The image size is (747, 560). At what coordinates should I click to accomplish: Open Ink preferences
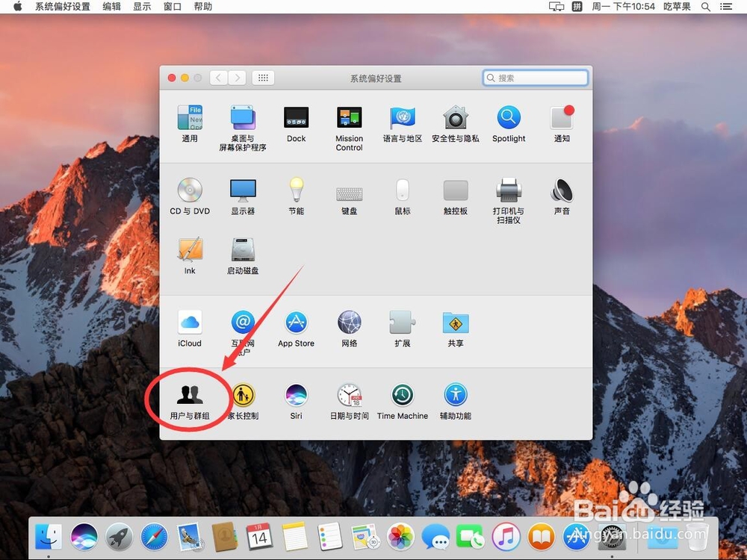pyautogui.click(x=190, y=255)
